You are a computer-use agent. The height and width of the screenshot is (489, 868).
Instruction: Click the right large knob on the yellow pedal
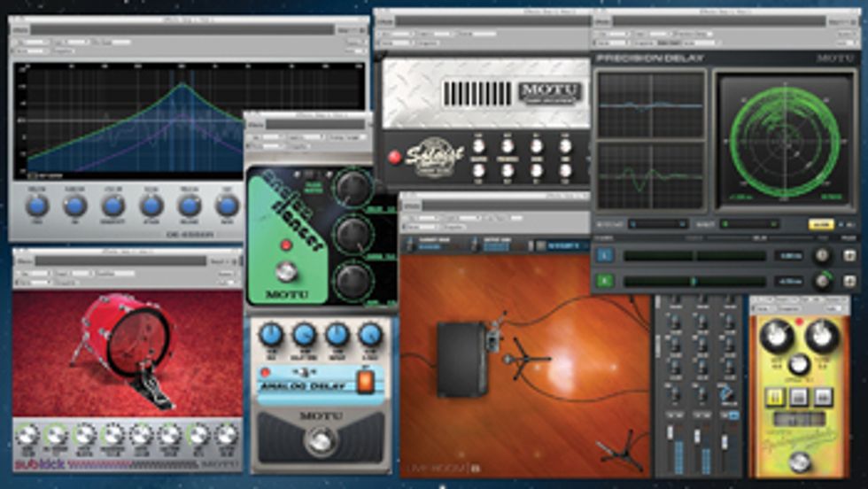point(822,336)
